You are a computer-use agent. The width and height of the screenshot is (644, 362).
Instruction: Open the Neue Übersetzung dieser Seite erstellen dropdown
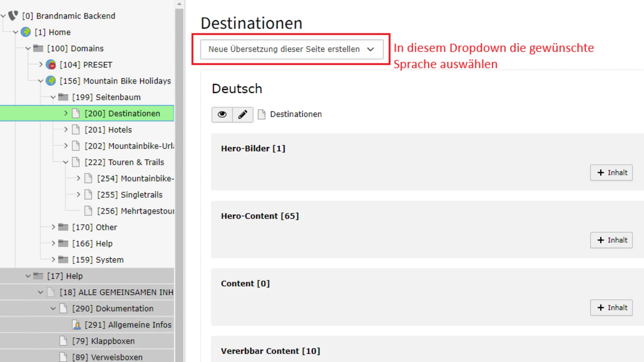[x=292, y=49]
